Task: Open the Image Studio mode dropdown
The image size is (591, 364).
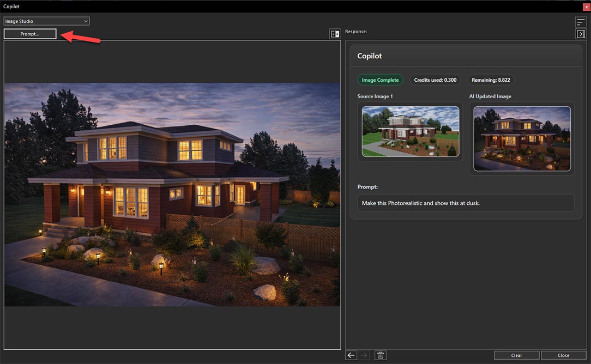Action: [46, 21]
